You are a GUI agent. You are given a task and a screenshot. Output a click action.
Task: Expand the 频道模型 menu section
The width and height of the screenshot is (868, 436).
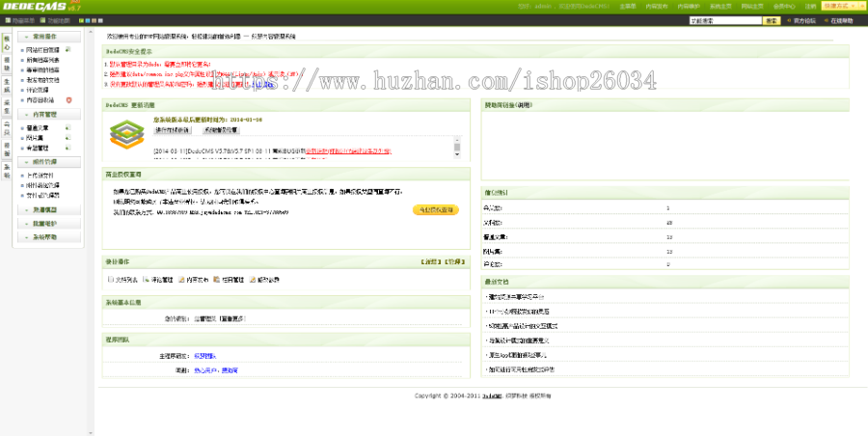(x=49, y=210)
